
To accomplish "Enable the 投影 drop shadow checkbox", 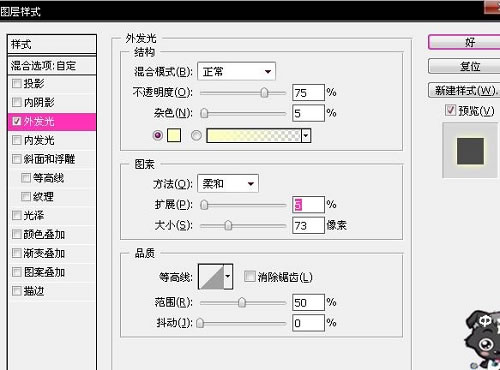I will pyautogui.click(x=17, y=83).
